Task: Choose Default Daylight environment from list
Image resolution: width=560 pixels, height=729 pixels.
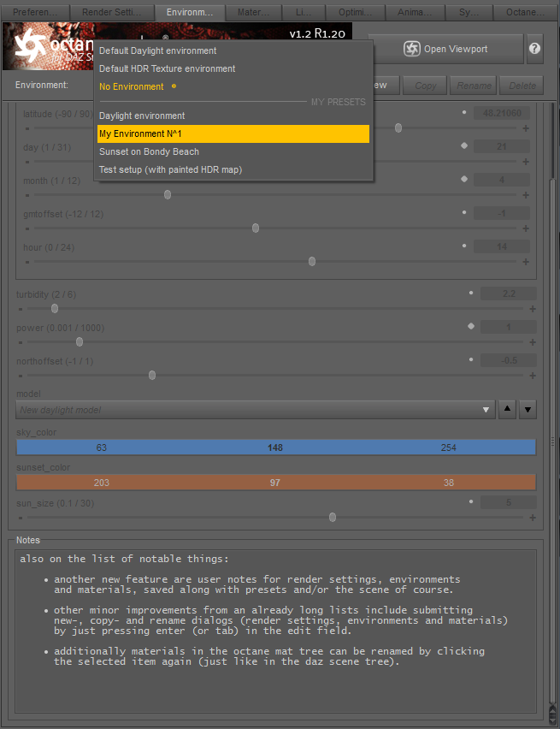Action: point(233,50)
